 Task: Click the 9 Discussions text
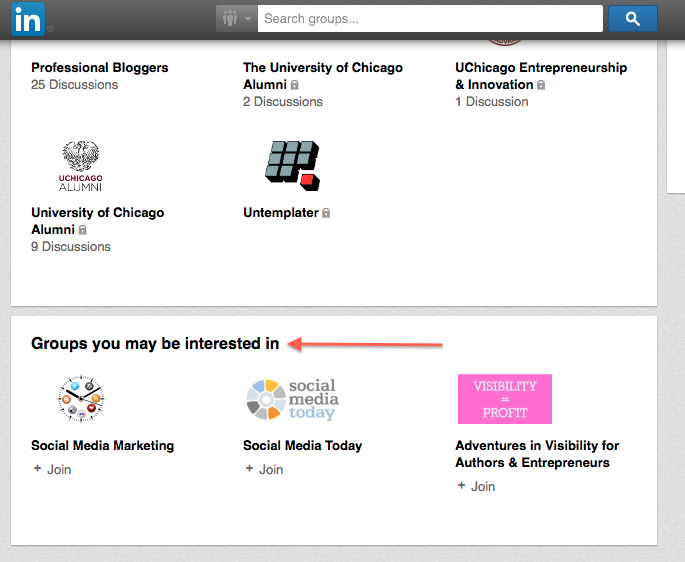(71, 246)
